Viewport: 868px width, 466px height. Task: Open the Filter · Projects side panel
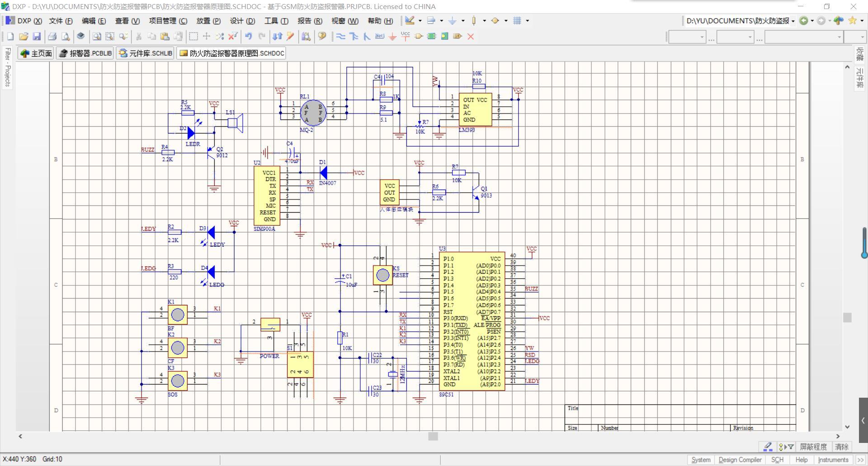(8, 67)
